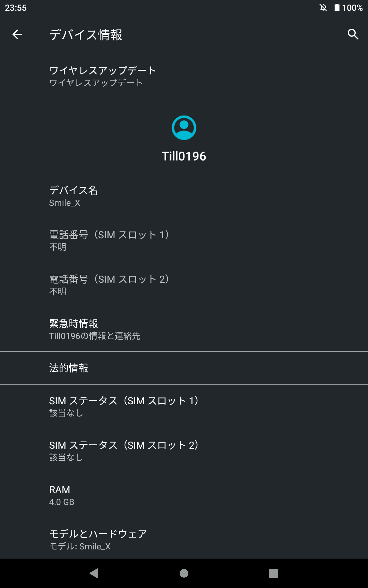Open 緊急時情報 emergency info

click(x=95, y=329)
